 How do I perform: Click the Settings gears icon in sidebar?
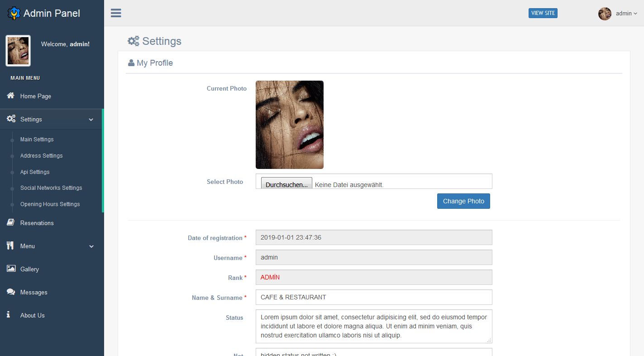[x=11, y=119]
